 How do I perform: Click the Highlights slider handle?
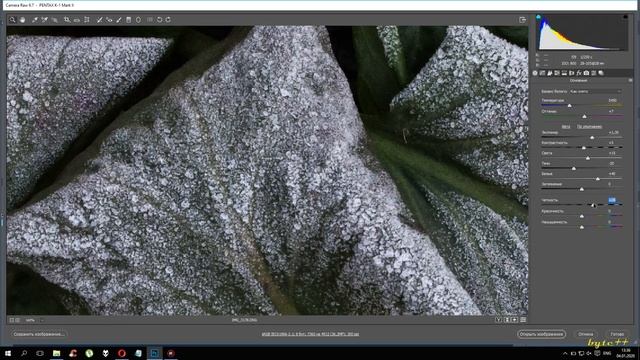[x=588, y=158]
